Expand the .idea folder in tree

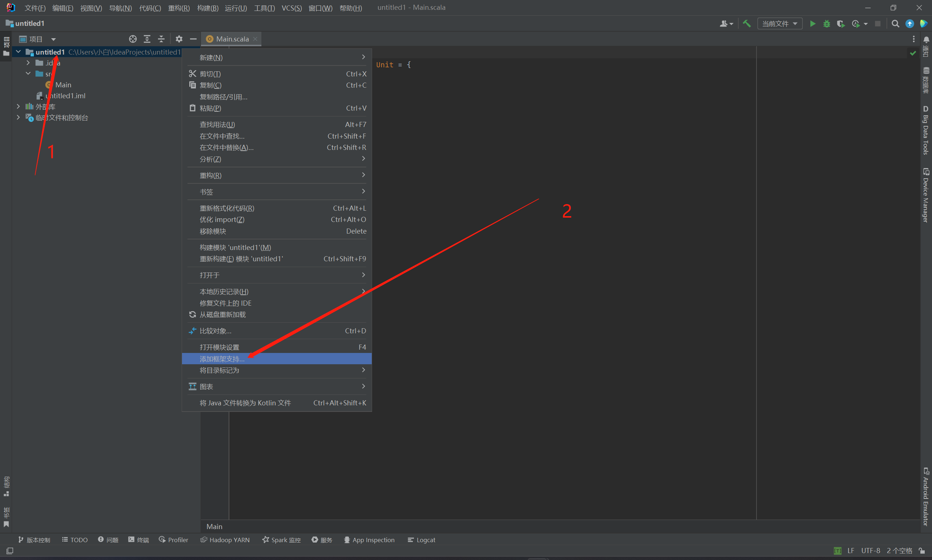28,63
